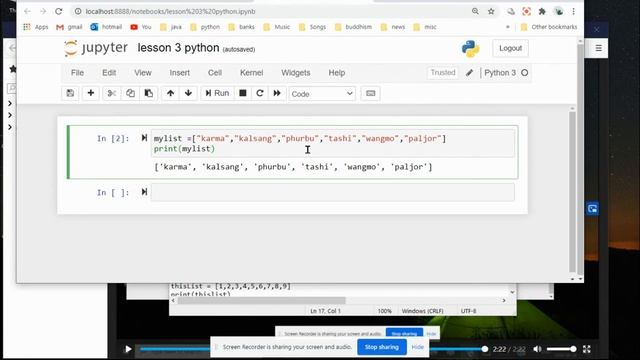Run cell In [2] with its side icon
640x360 pixels.
tap(144, 138)
